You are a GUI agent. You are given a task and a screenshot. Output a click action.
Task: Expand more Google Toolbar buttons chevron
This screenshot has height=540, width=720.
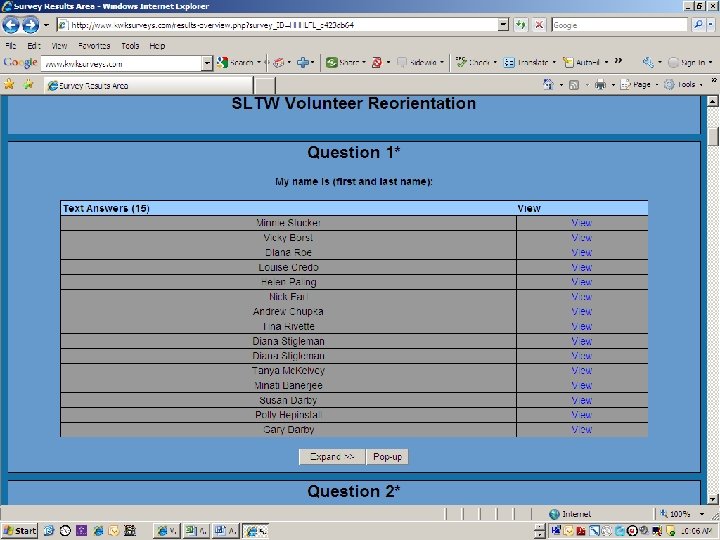(619, 61)
